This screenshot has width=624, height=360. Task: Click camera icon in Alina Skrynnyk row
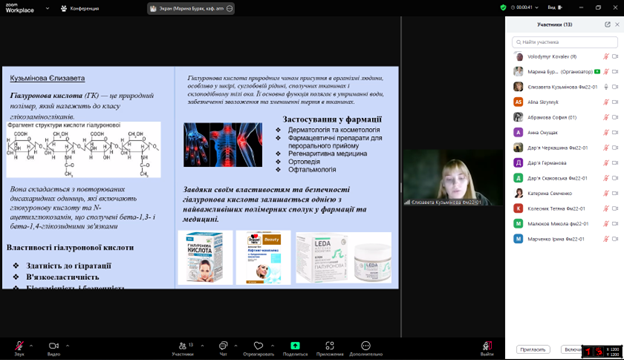click(615, 102)
